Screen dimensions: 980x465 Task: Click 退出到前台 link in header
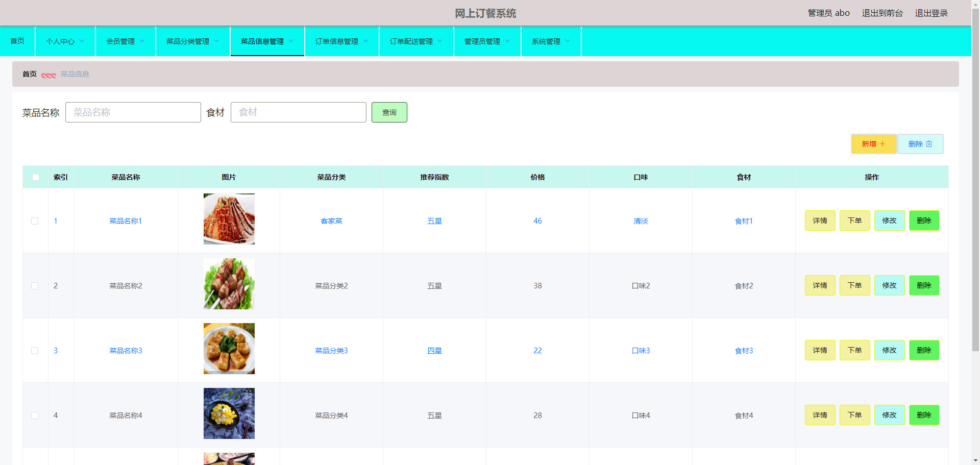click(883, 13)
